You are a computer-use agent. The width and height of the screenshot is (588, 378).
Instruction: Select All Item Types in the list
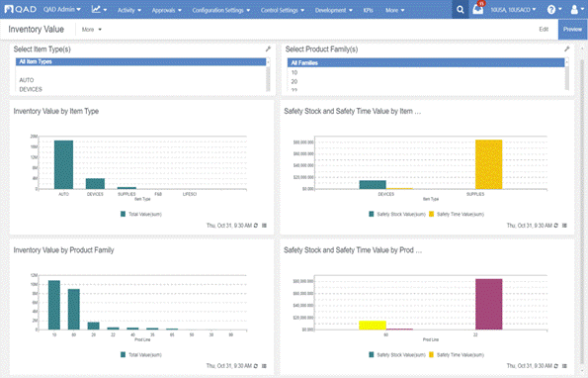coord(140,61)
